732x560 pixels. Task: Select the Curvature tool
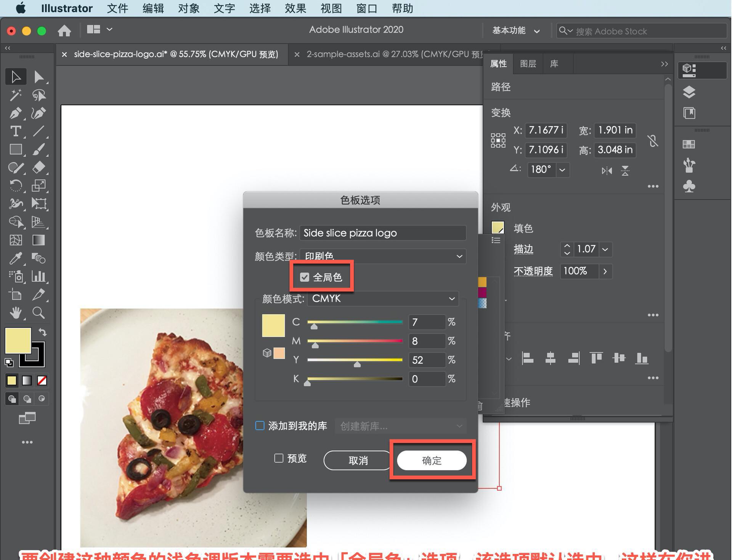click(39, 113)
